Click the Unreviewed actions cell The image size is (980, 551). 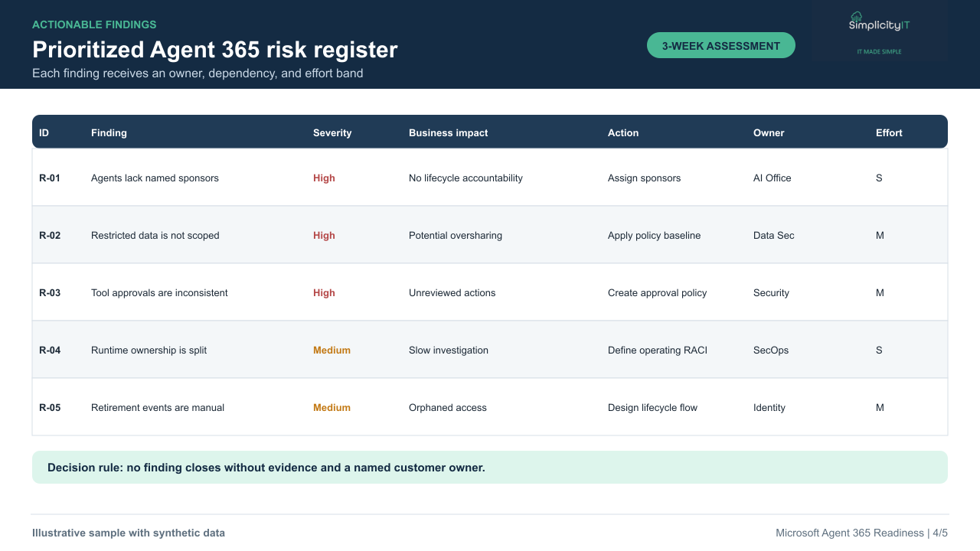[x=452, y=292]
